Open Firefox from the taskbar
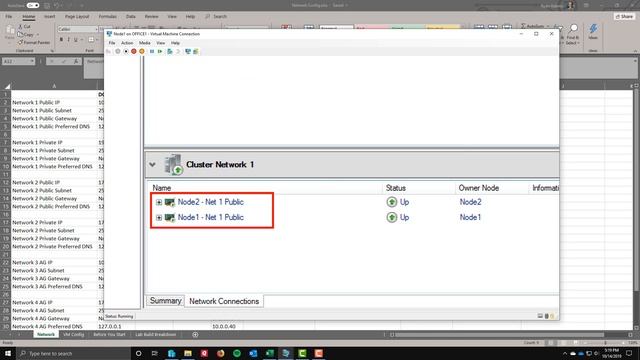 220,353
